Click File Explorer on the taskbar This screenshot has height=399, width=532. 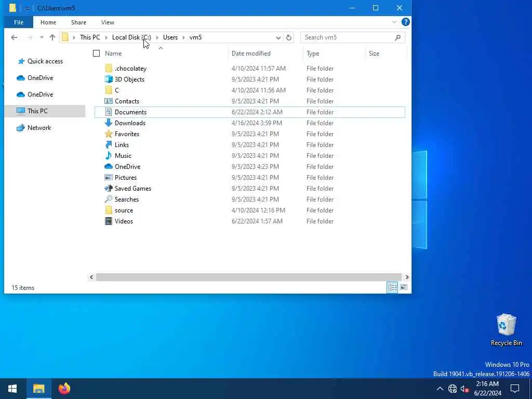pyautogui.click(x=38, y=389)
